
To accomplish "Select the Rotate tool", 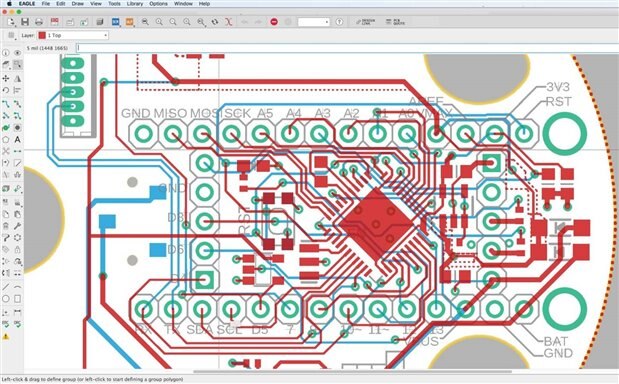I will (6, 90).
